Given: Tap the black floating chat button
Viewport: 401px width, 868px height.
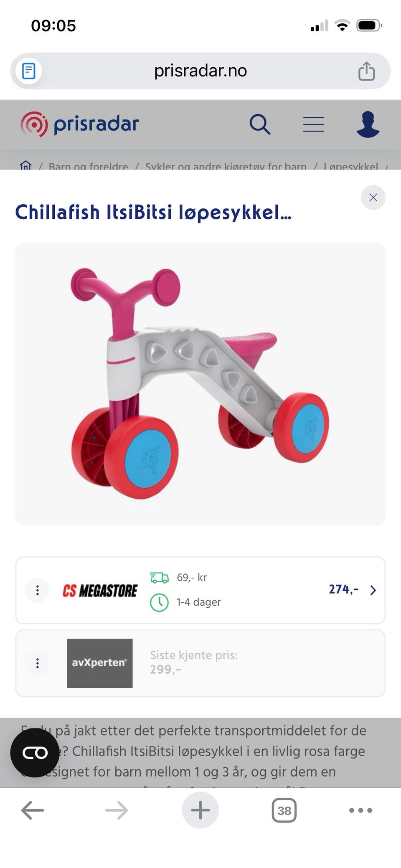Looking at the screenshot, I should click(x=35, y=753).
